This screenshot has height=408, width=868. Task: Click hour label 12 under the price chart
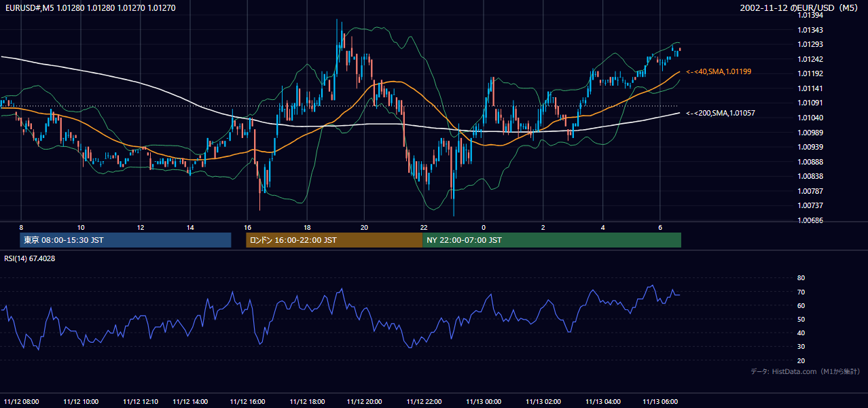pos(140,228)
